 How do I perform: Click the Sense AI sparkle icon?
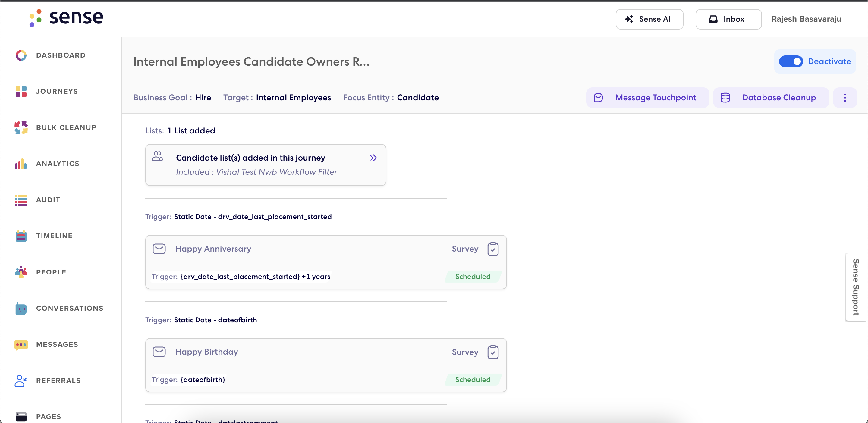[629, 19]
